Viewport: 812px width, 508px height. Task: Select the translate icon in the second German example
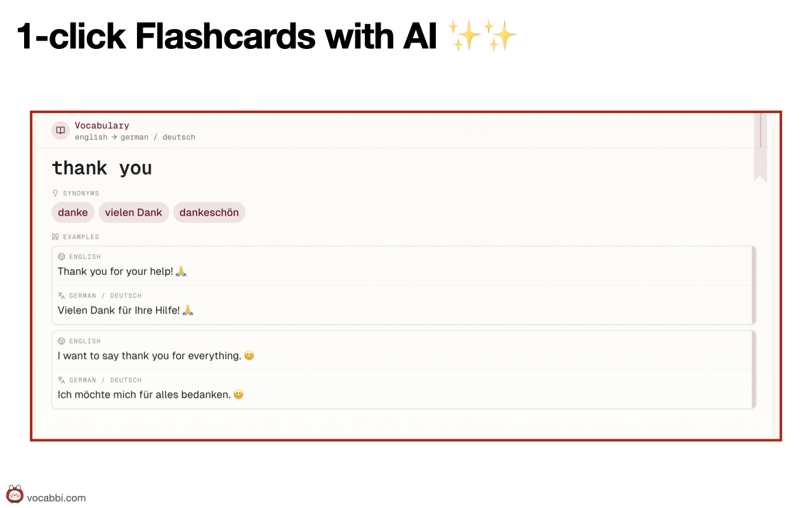coord(60,380)
